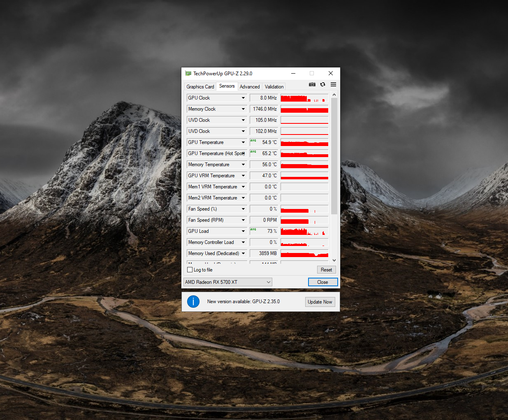
Task: Select the Sensors tab
Action: (x=227, y=86)
